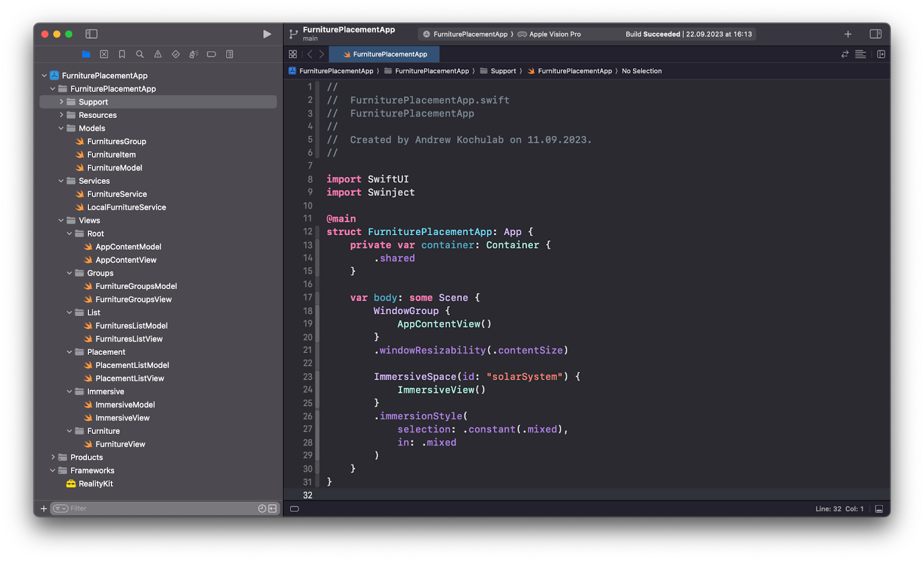The image size is (924, 561).
Task: Open the Report navigator
Action: pos(230,54)
